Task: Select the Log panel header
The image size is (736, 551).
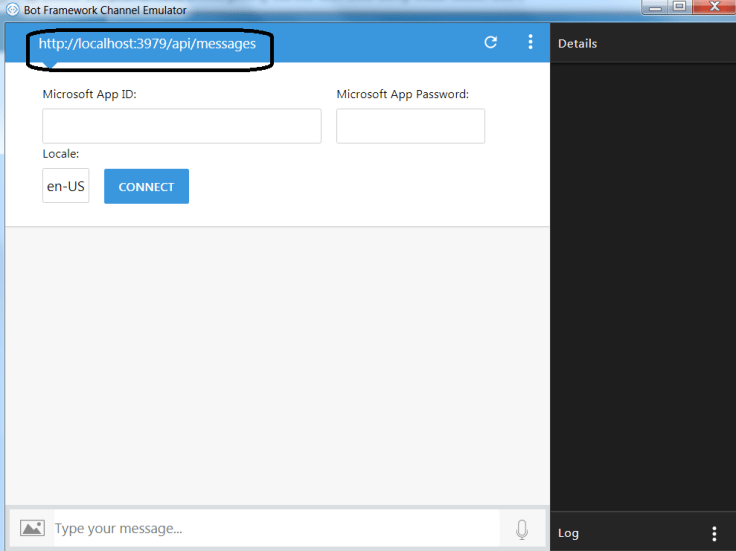Action: 569,533
